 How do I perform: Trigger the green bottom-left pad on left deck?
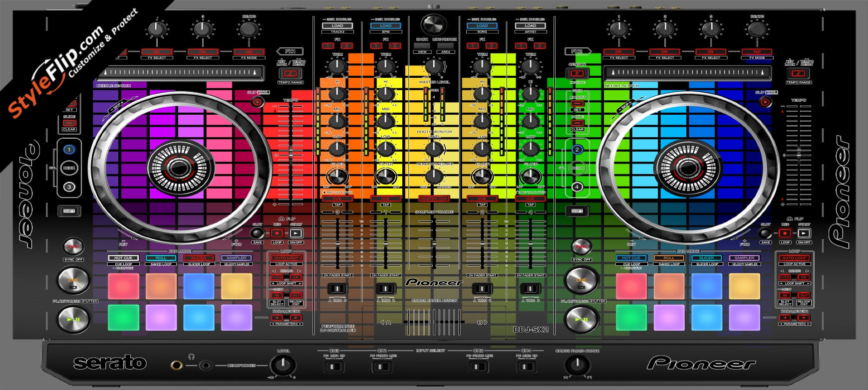tap(123, 317)
